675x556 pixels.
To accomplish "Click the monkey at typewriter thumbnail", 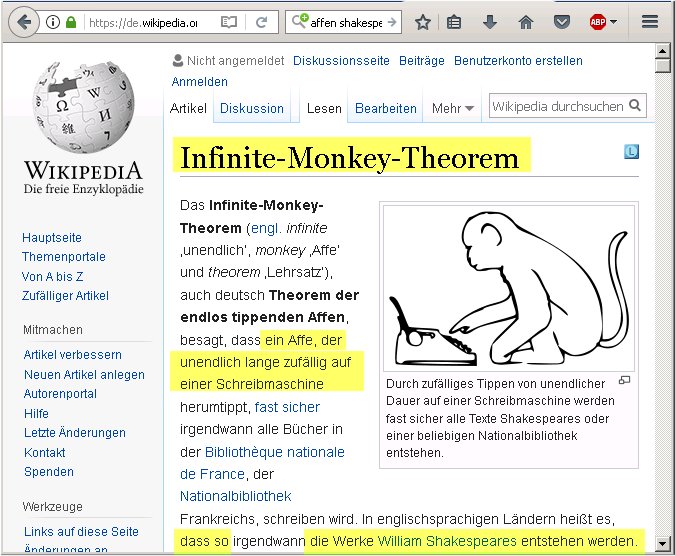I will click(509, 288).
